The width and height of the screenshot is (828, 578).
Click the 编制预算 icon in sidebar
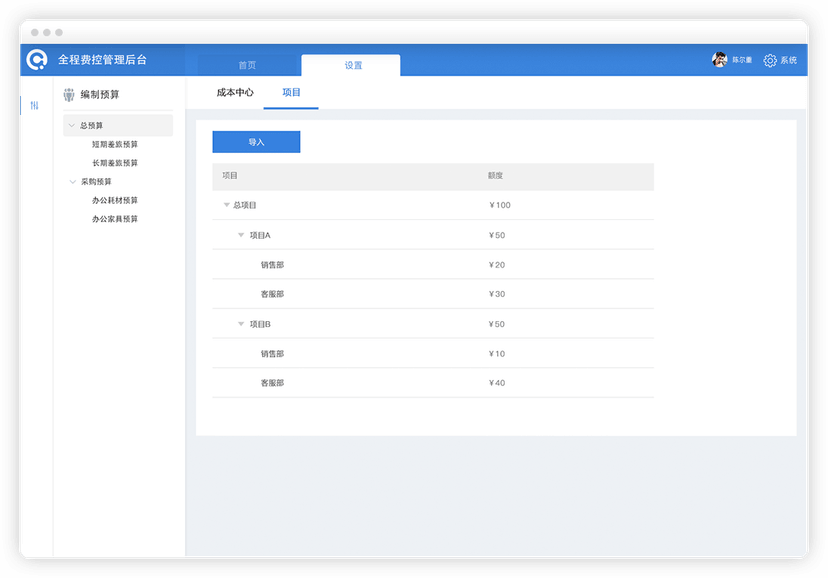[69, 94]
